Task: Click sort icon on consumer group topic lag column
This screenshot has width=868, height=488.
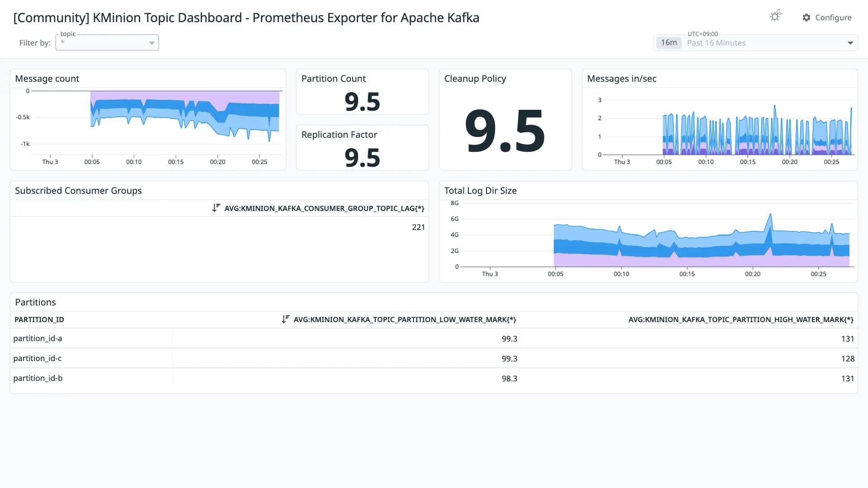Action: click(x=216, y=208)
